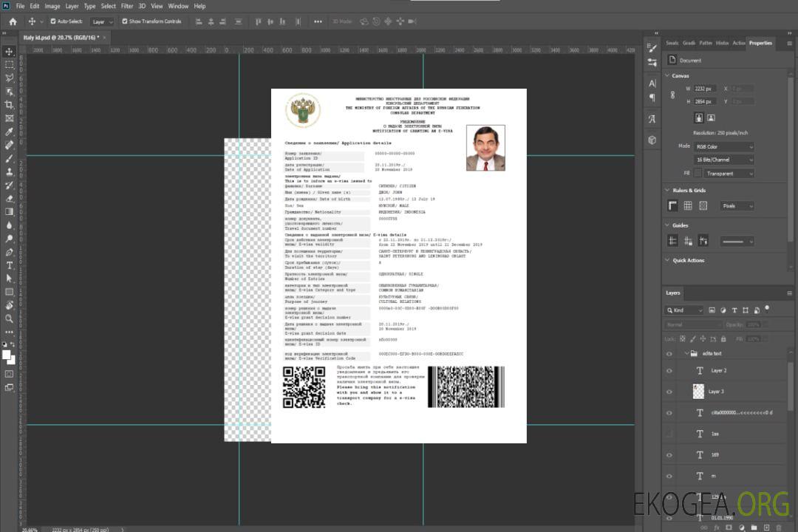The image size is (798, 532).
Task: Expand the Quick Actions section
Action: (667, 260)
